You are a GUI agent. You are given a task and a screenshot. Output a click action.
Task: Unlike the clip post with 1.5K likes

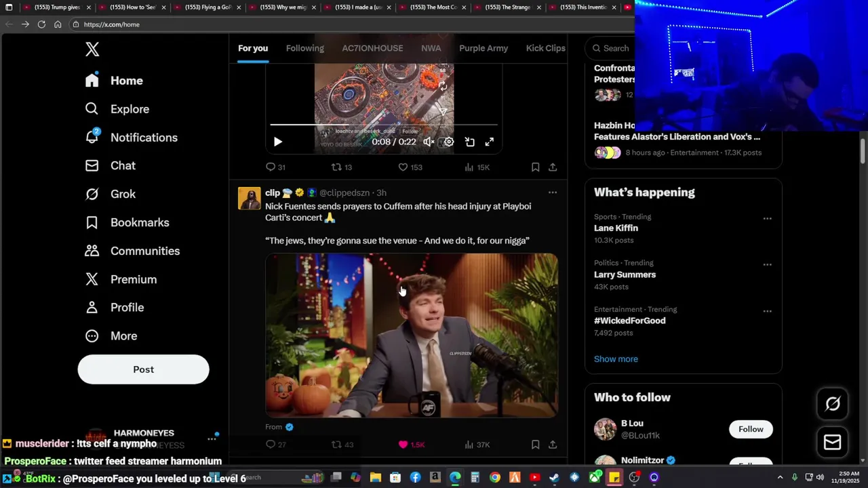tap(411, 445)
